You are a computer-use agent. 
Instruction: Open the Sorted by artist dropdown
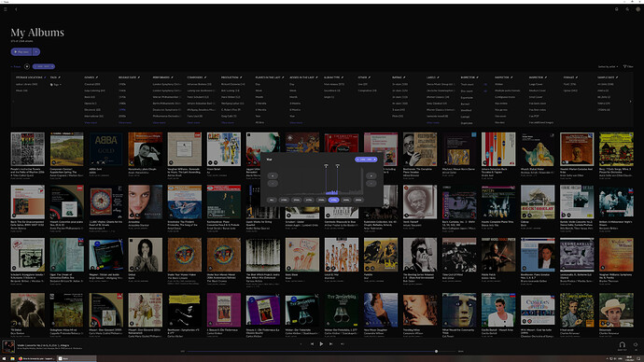[608, 66]
